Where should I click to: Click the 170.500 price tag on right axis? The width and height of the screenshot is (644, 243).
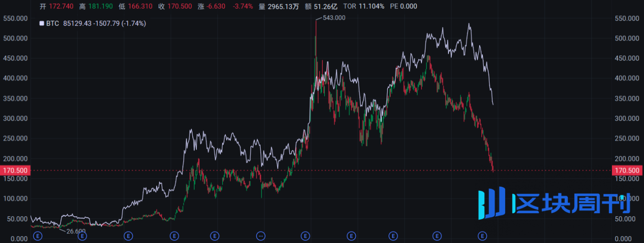coord(628,171)
